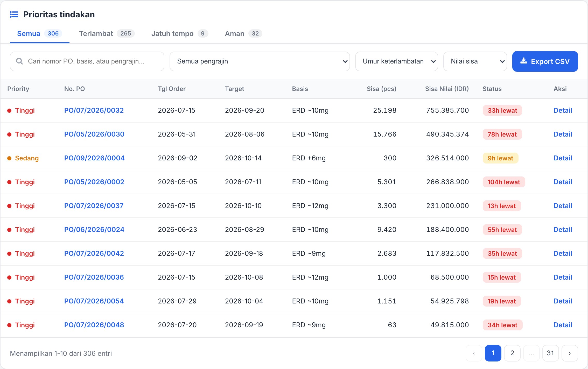Screen dimensions: 588x369
Task: Click the 104h lewat status badge
Action: (x=503, y=182)
